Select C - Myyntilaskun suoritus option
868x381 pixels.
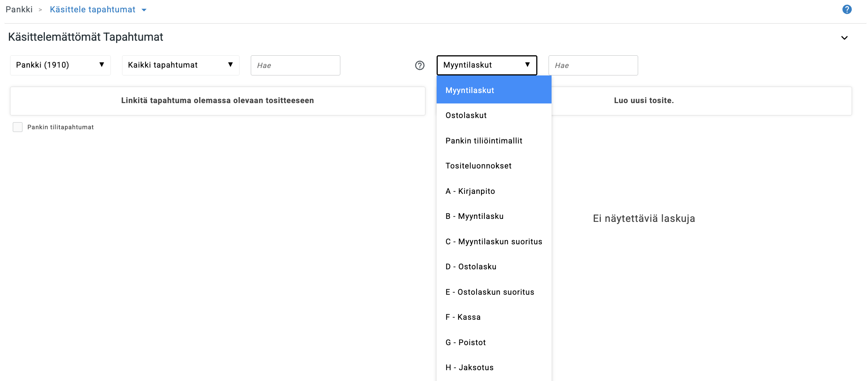click(493, 242)
